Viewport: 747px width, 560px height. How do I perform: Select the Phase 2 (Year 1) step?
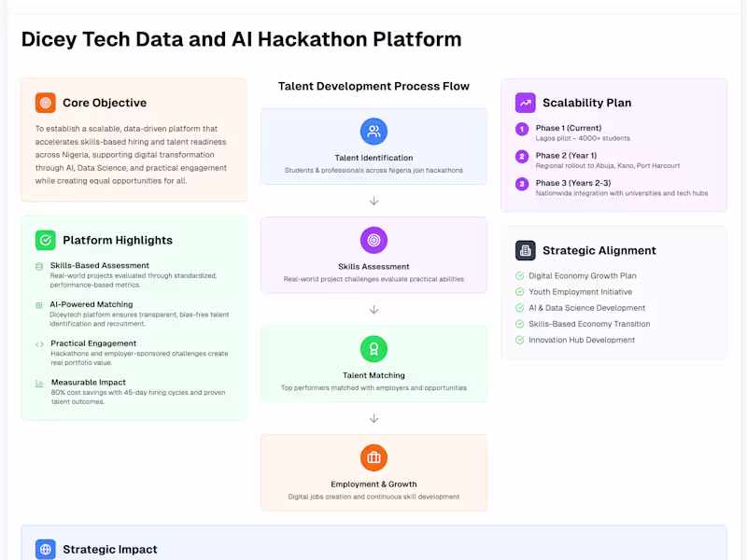coord(566,156)
